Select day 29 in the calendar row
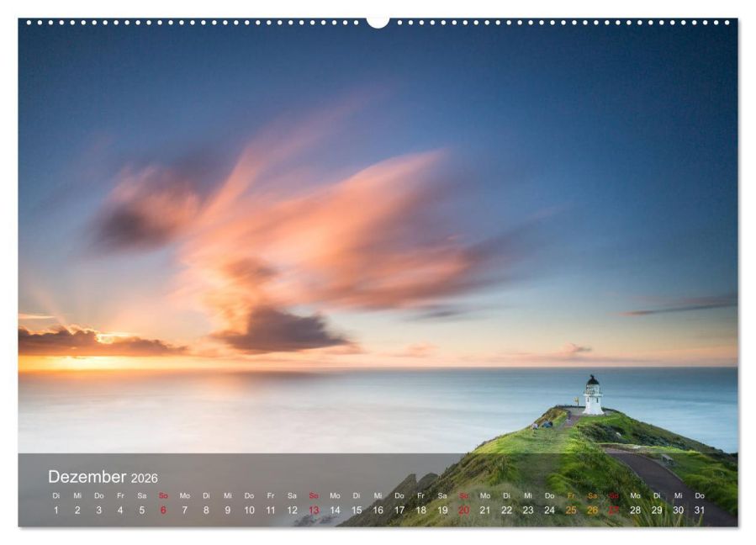The image size is (756, 545). pyautogui.click(x=657, y=511)
